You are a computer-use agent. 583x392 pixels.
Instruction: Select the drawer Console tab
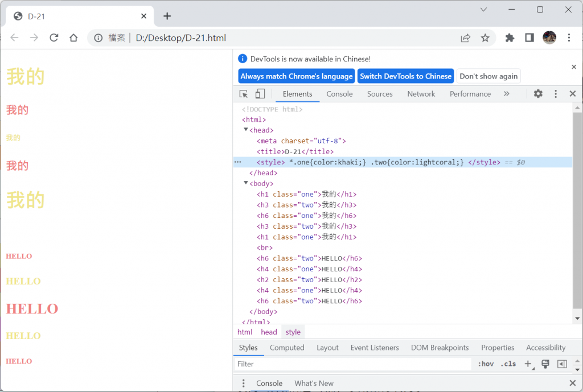(x=269, y=383)
